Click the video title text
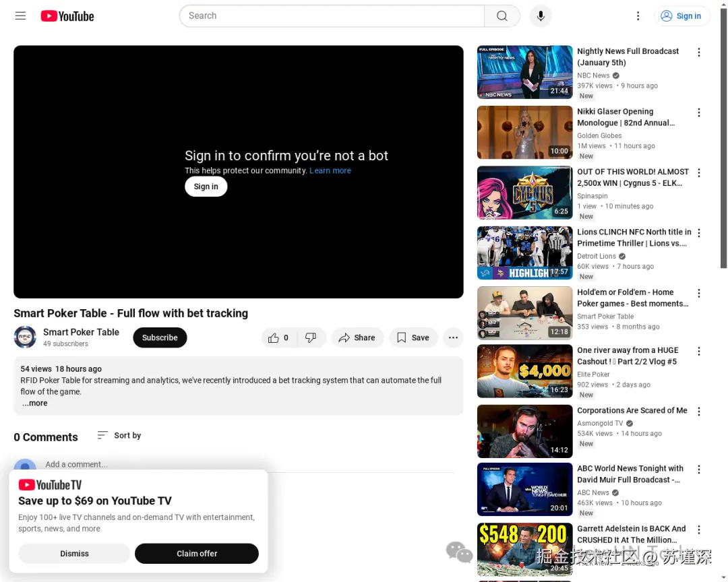Viewport: 728px width, 582px height. point(131,313)
